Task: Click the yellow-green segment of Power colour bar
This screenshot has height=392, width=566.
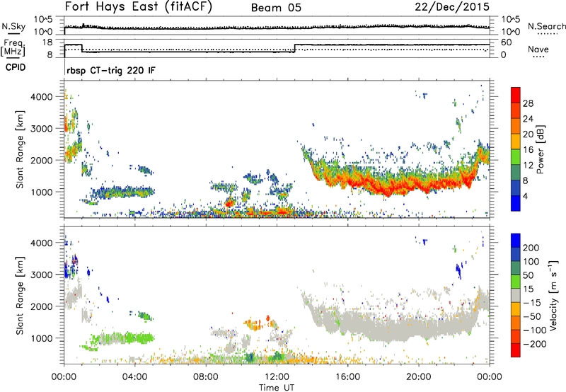Action: click(516, 157)
